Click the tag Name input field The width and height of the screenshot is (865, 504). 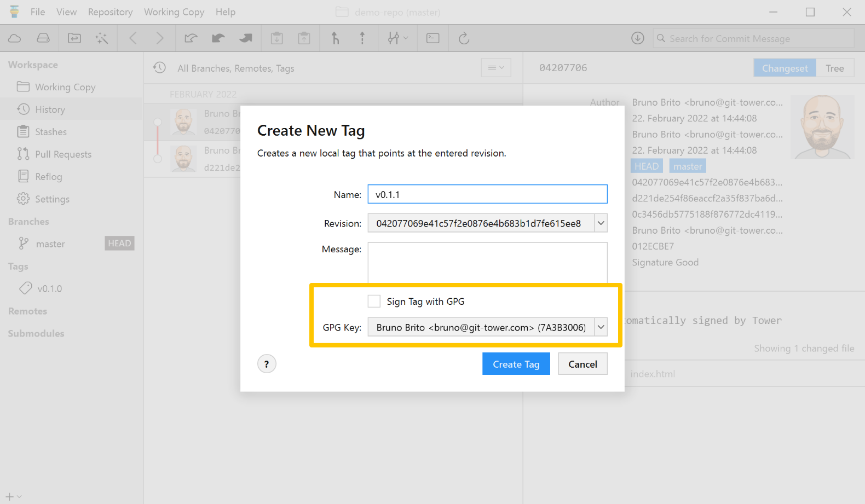(487, 194)
